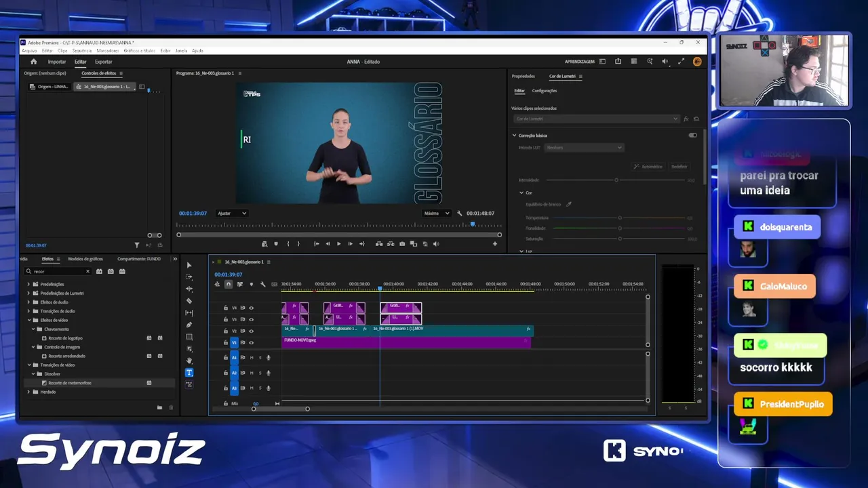Viewport: 868px width, 488px height.
Task: Select the Hand tool
Action: (x=189, y=361)
